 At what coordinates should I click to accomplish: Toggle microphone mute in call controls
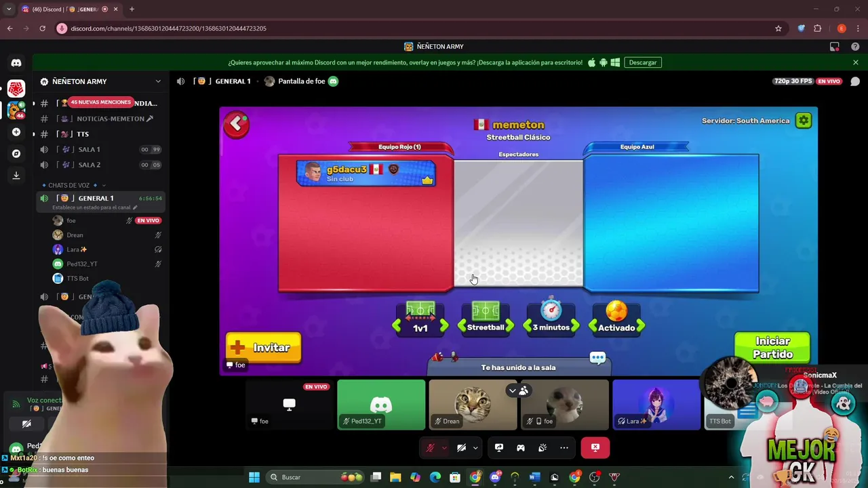[x=430, y=448]
